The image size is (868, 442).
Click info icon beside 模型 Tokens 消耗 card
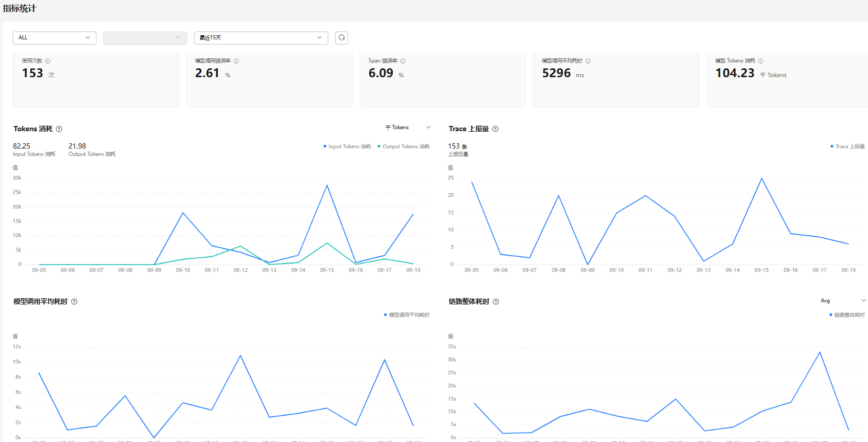pos(761,61)
